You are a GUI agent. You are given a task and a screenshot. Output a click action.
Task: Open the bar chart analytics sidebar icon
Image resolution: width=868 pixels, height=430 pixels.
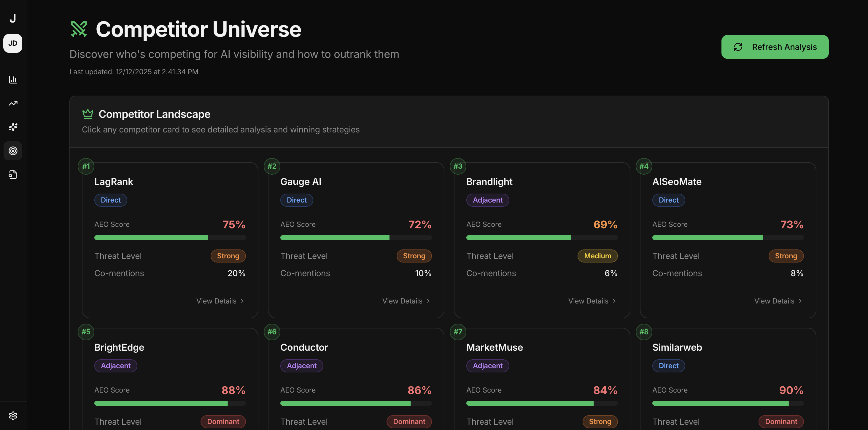(13, 80)
